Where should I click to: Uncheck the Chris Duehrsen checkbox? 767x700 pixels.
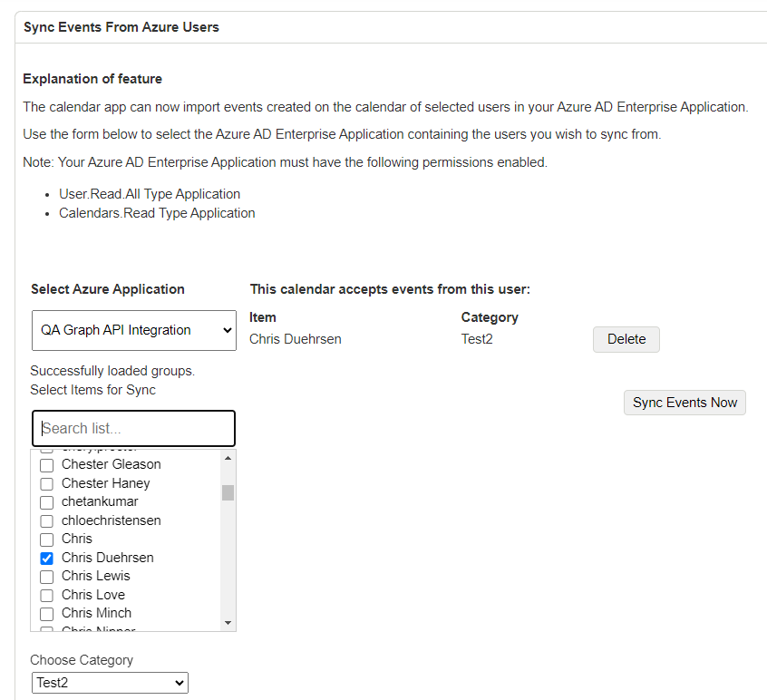pyautogui.click(x=46, y=559)
